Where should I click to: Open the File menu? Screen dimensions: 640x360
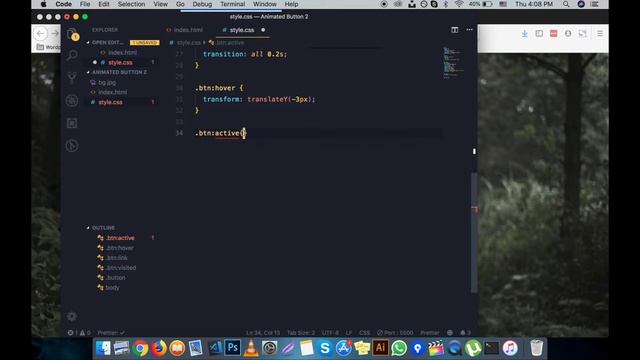click(x=85, y=4)
